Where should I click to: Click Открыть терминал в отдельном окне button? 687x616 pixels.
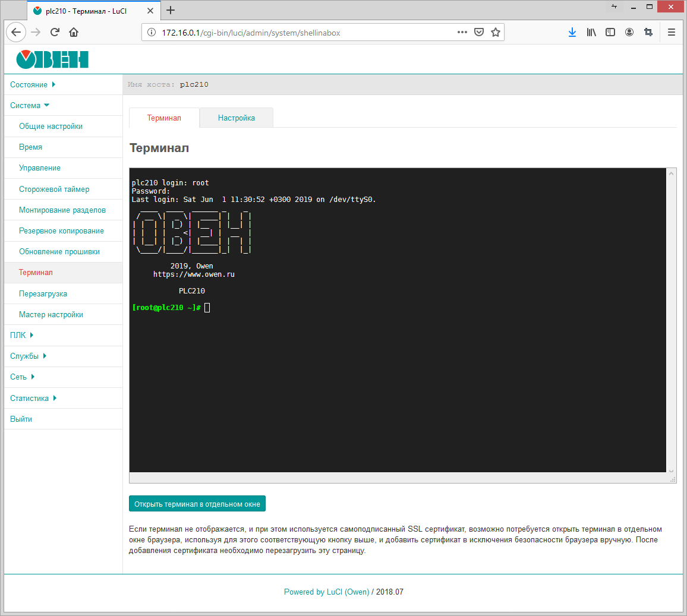(197, 504)
